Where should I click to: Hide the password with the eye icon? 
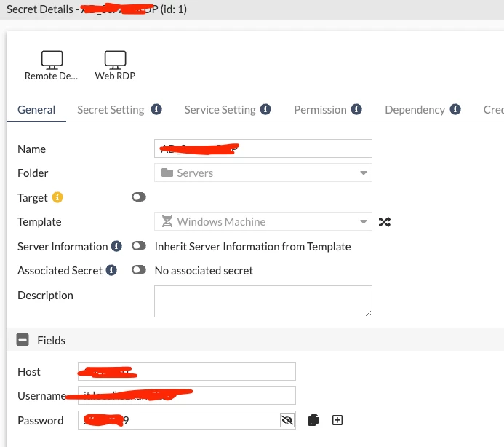tap(287, 420)
